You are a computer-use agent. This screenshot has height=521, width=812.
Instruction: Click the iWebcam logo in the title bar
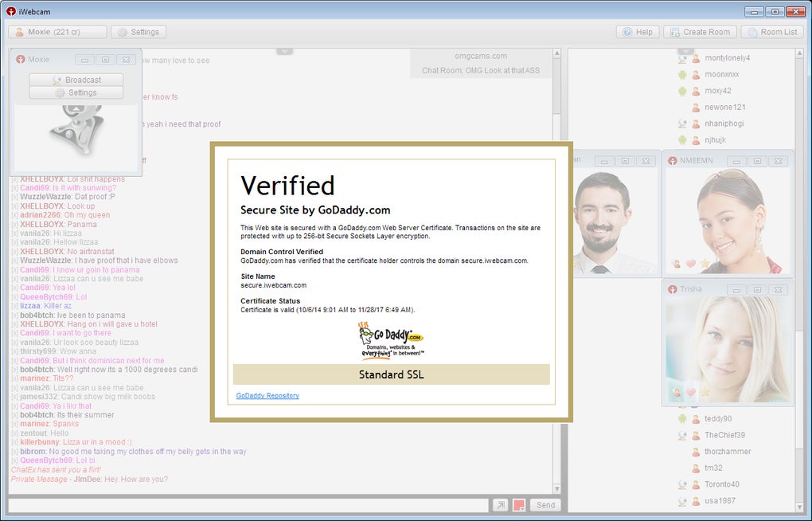pyautogui.click(x=11, y=11)
